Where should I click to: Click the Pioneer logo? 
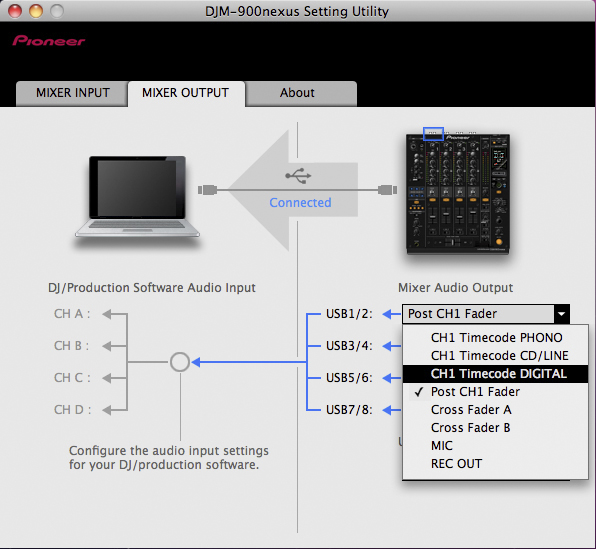pyautogui.click(x=49, y=41)
